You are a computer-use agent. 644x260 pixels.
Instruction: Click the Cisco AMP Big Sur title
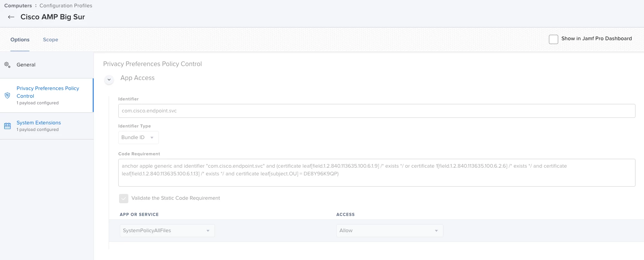click(x=53, y=17)
